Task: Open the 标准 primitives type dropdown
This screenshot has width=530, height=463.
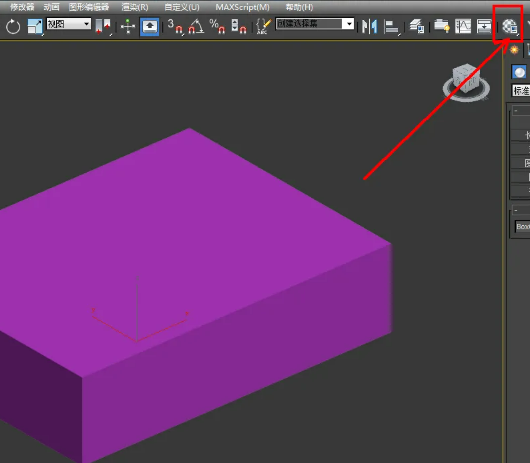Action: click(x=521, y=90)
